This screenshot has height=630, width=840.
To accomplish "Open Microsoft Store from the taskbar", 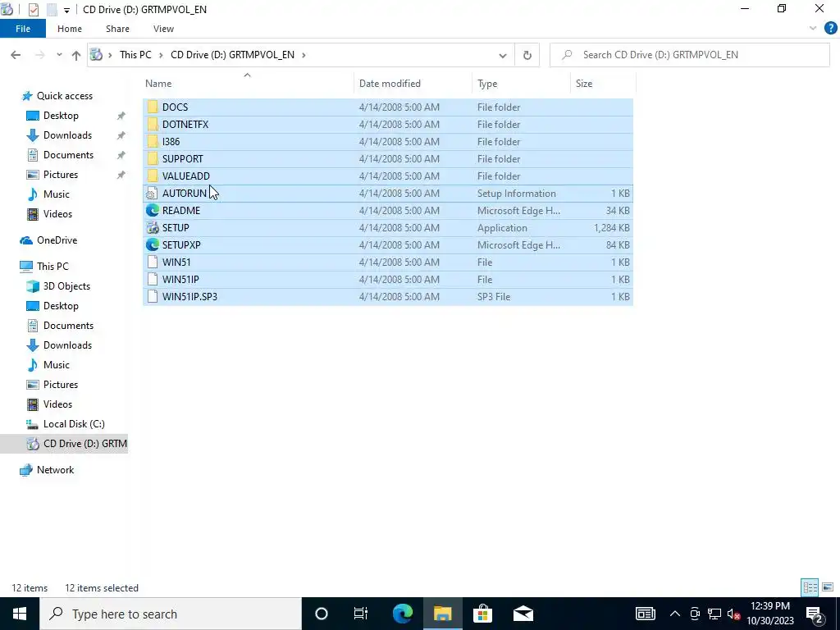I will 482,614.
